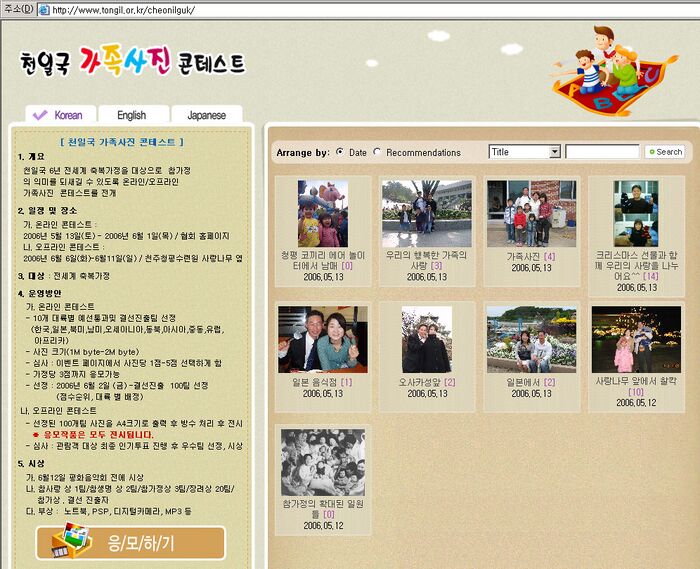Screen dimensions: 700x569
Task: Click the 참가정의 확대된 일원들 title link
Action: point(323,509)
